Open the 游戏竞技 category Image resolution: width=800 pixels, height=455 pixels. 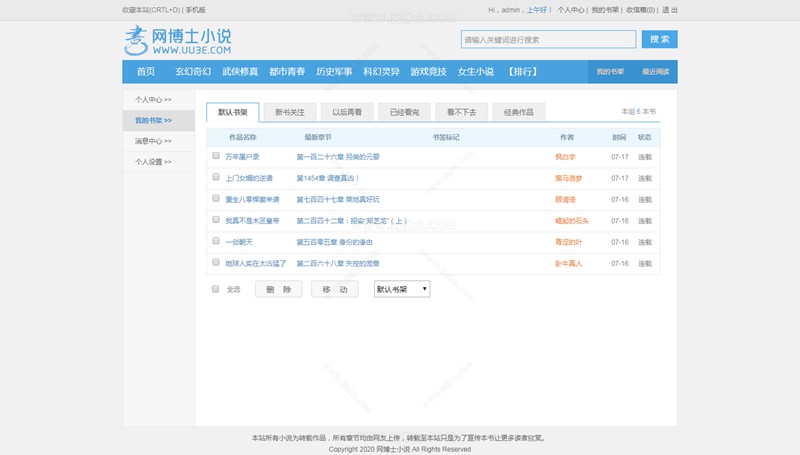(428, 72)
